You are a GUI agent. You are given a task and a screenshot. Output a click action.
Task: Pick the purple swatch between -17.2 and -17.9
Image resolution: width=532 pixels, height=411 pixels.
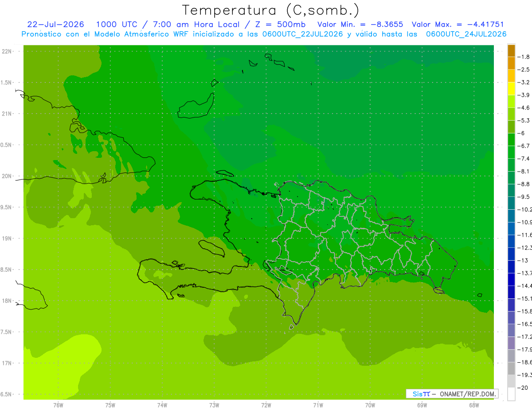511,343
